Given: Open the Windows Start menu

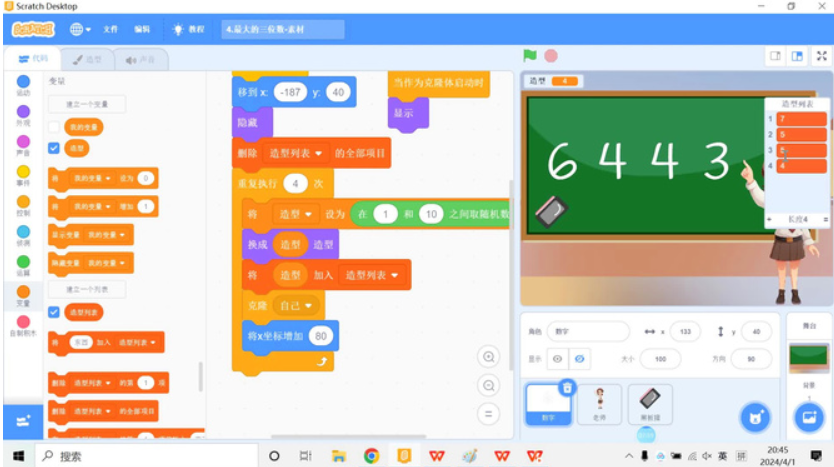Looking at the screenshot, I should pyautogui.click(x=19, y=456).
